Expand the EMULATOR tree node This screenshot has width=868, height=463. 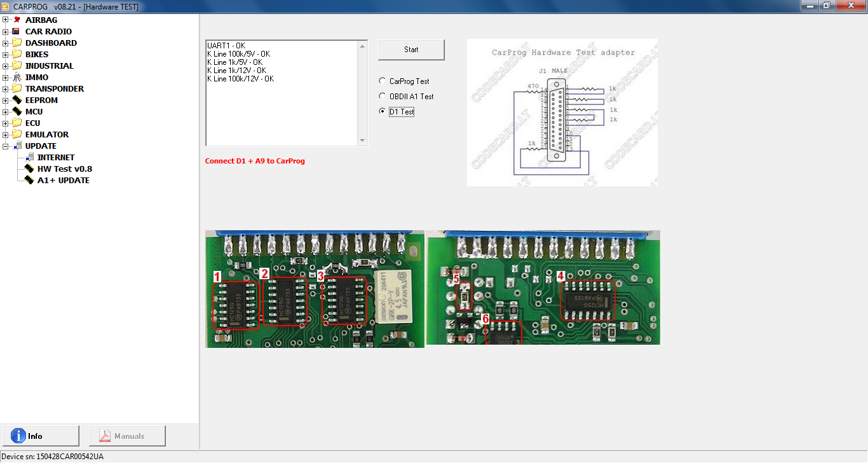(6, 134)
